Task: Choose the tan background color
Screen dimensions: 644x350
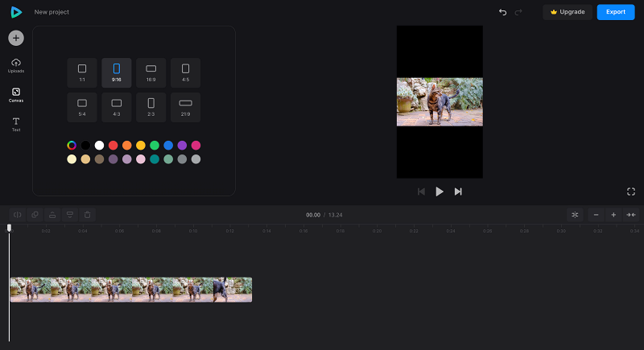Action: coord(85,159)
